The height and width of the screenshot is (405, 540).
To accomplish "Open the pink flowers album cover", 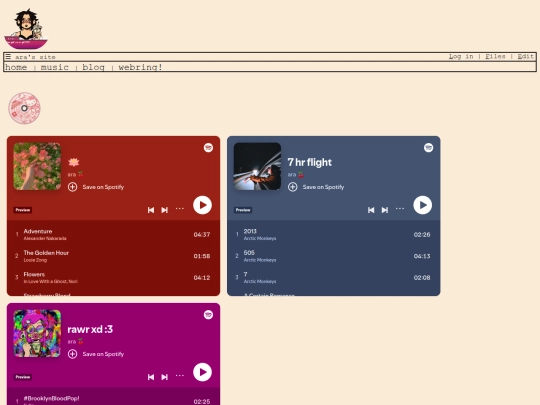I will (37, 166).
